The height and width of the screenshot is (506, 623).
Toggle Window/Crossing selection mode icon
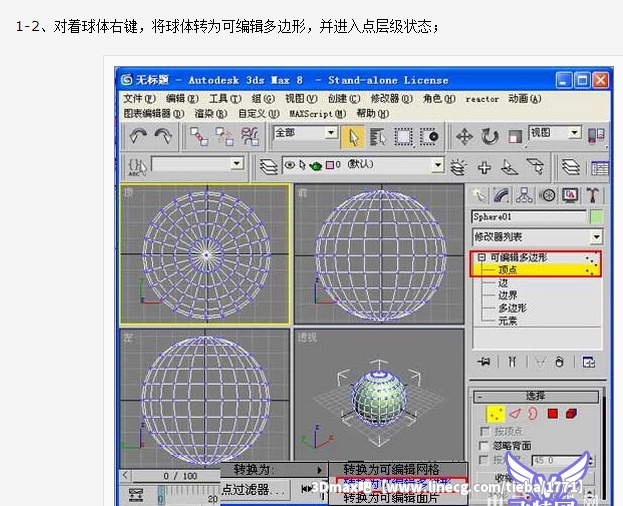[x=429, y=137]
